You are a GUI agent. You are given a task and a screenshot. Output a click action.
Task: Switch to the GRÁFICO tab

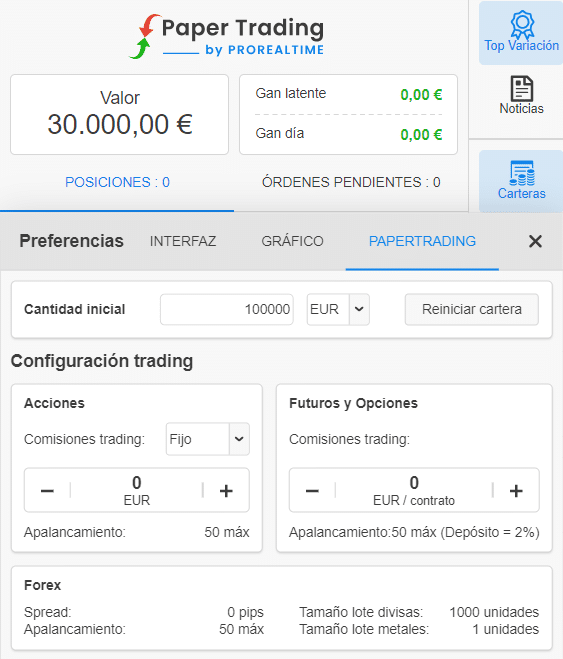coord(292,241)
